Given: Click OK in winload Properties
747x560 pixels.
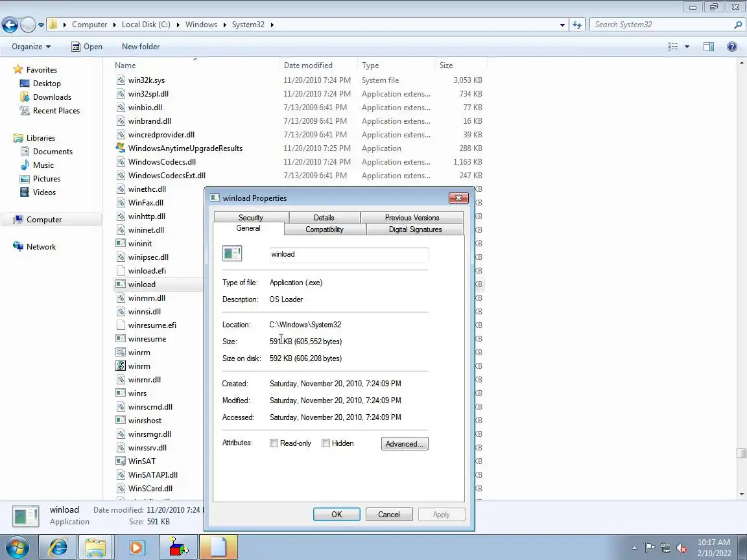Looking at the screenshot, I should [x=337, y=514].
